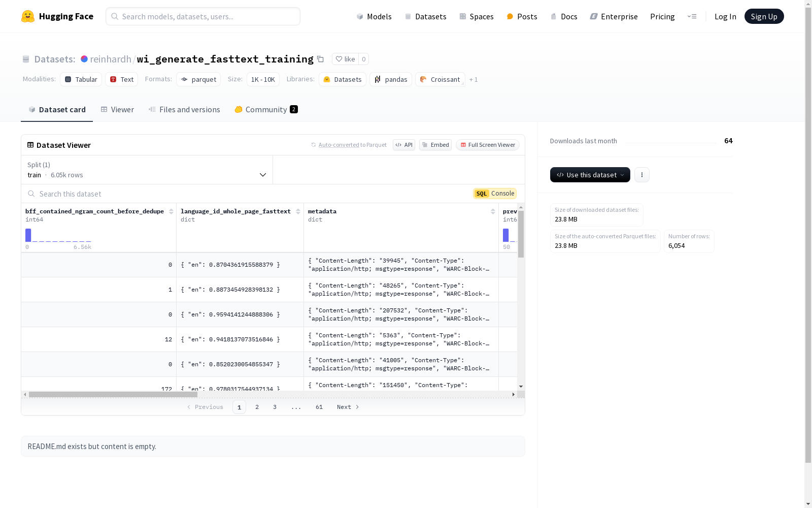Expand the Use this dataset dropdown
Image resolution: width=812 pixels, height=508 pixels.
590,175
